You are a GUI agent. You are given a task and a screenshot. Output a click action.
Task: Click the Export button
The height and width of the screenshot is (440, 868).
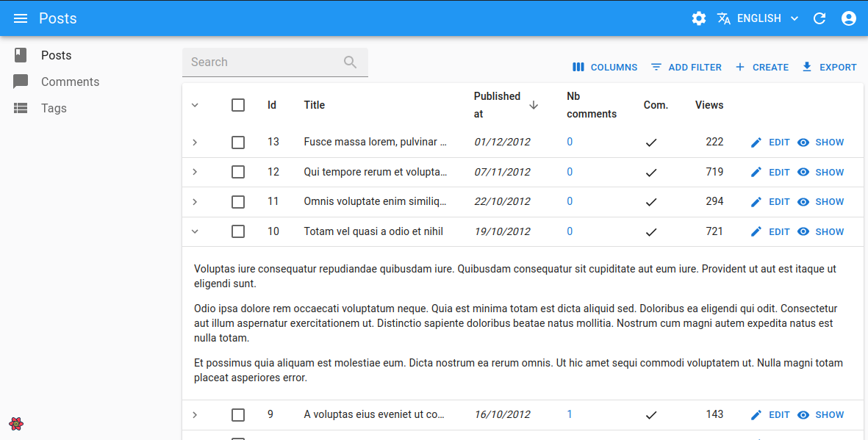pyautogui.click(x=829, y=67)
